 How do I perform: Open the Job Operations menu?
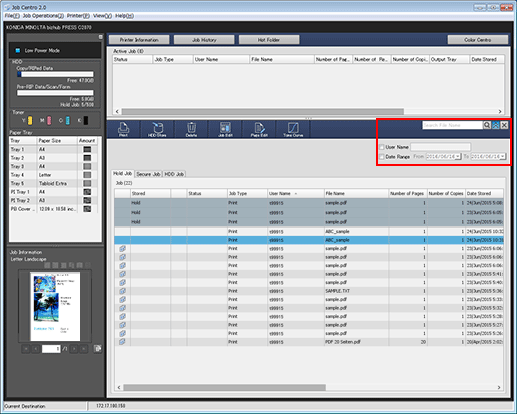[43, 16]
